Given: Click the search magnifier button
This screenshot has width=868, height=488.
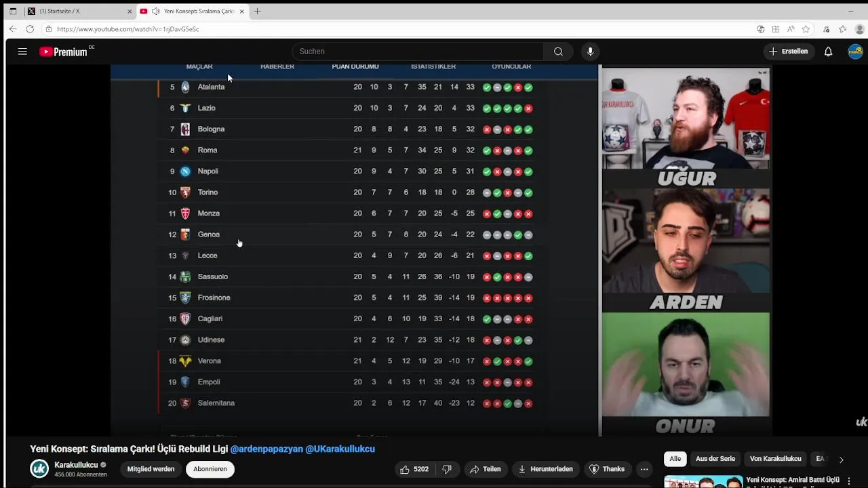Looking at the screenshot, I should pos(558,52).
